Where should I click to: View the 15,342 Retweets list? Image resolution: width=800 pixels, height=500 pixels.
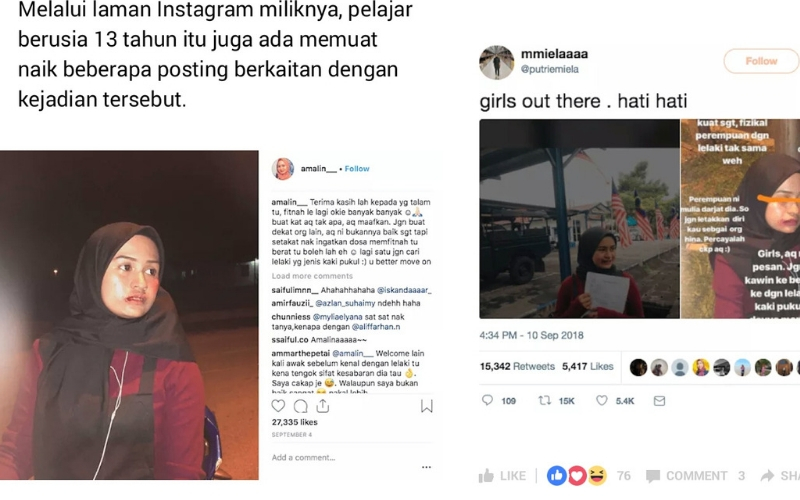point(517,366)
